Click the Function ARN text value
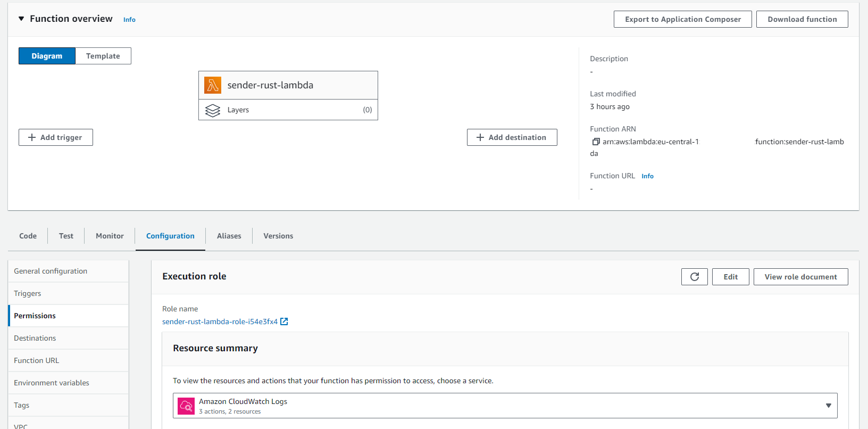 click(717, 147)
